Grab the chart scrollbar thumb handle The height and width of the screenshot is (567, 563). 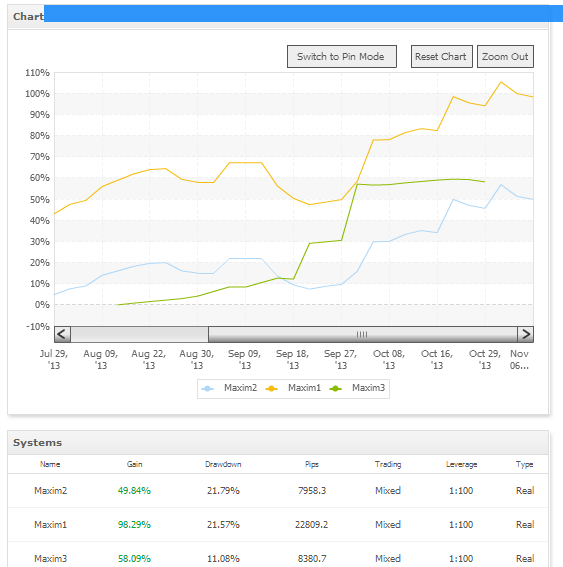(362, 334)
